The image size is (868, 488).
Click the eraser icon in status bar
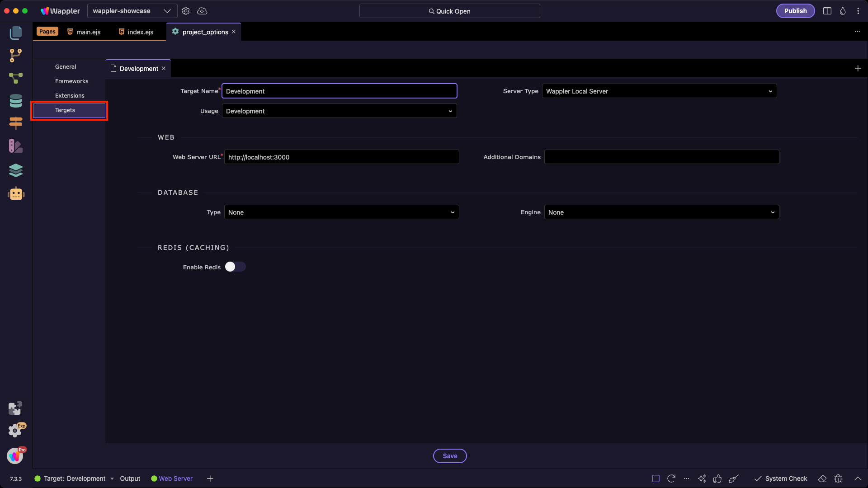tap(822, 479)
